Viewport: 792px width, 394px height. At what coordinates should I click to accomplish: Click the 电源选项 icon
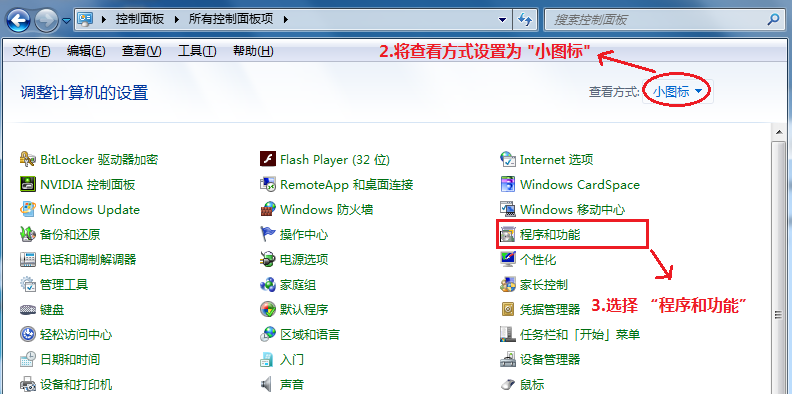tap(268, 259)
